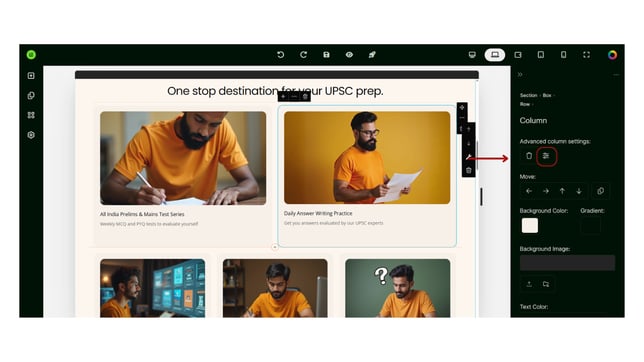This screenshot has height=362, width=644.
Task: Publish the site with the rocket icon
Action: coord(372,55)
